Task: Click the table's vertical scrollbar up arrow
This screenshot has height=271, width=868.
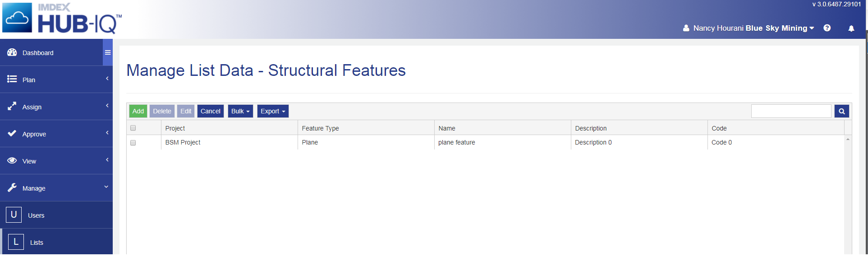Action: [x=848, y=140]
